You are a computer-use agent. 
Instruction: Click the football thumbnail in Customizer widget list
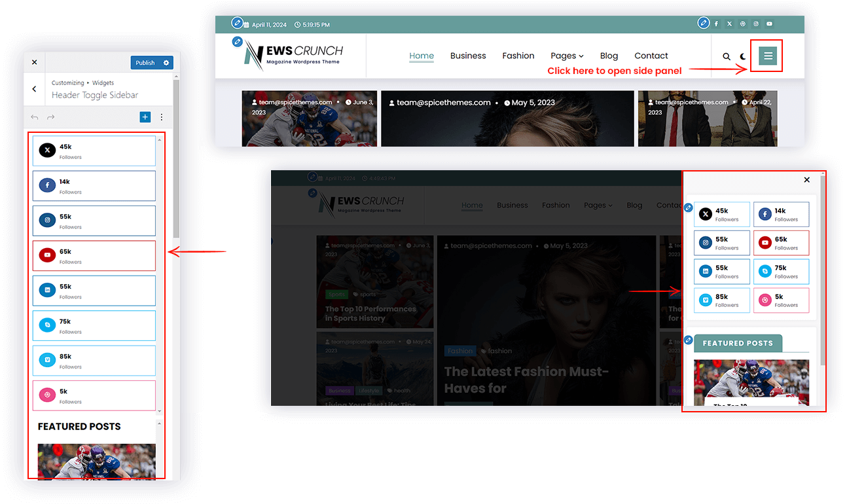tap(97, 461)
